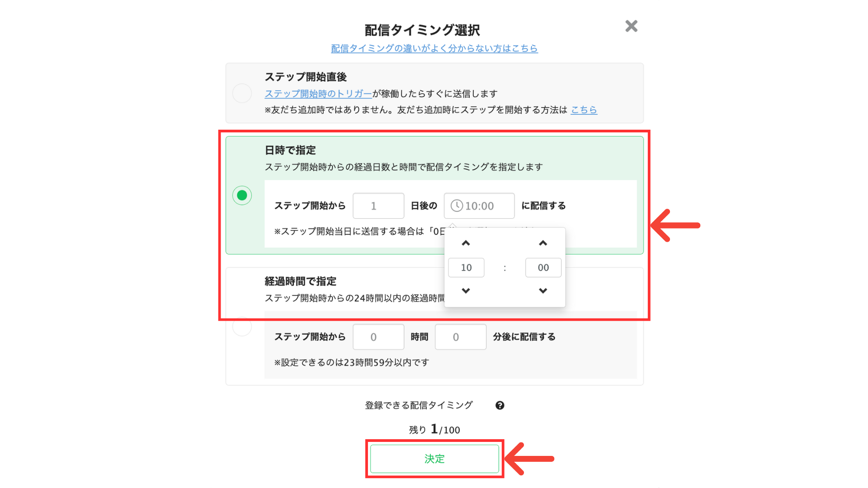Close the 配信タイミング選択 dialog with X
This screenshot has width=868, height=488.
[631, 26]
